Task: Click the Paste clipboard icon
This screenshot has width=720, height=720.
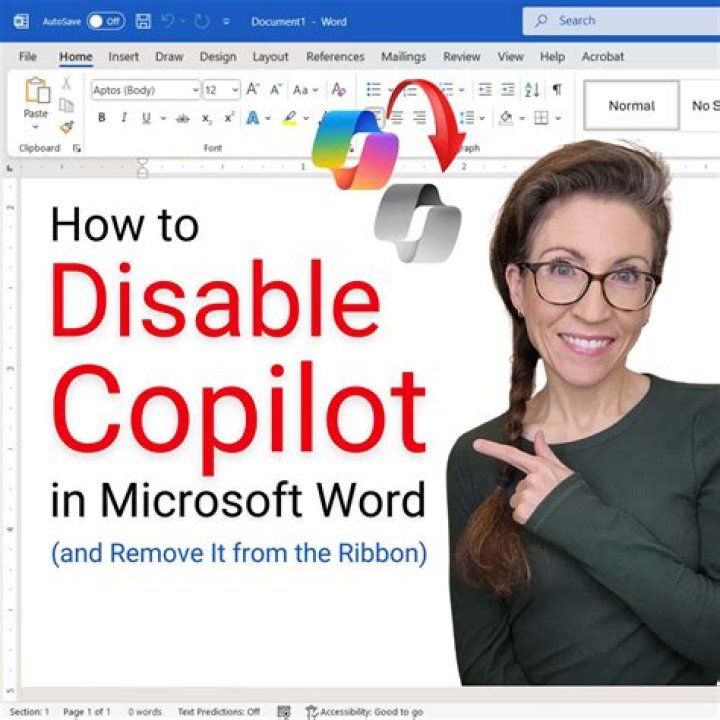Action: click(36, 90)
